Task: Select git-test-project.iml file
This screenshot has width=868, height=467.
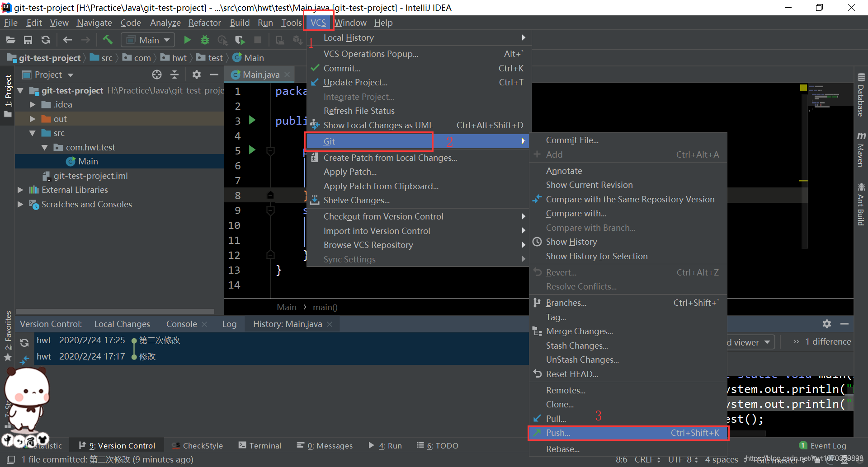Action: pos(90,176)
